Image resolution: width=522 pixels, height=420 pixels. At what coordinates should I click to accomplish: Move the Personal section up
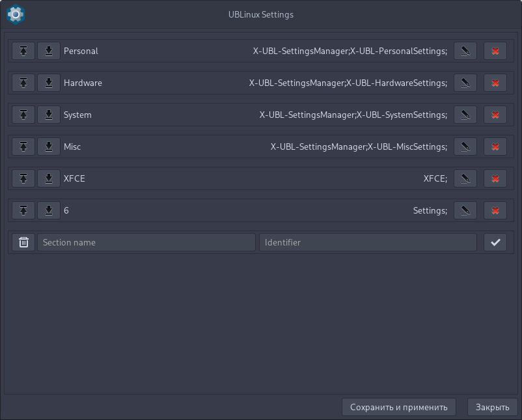pyautogui.click(x=23, y=51)
